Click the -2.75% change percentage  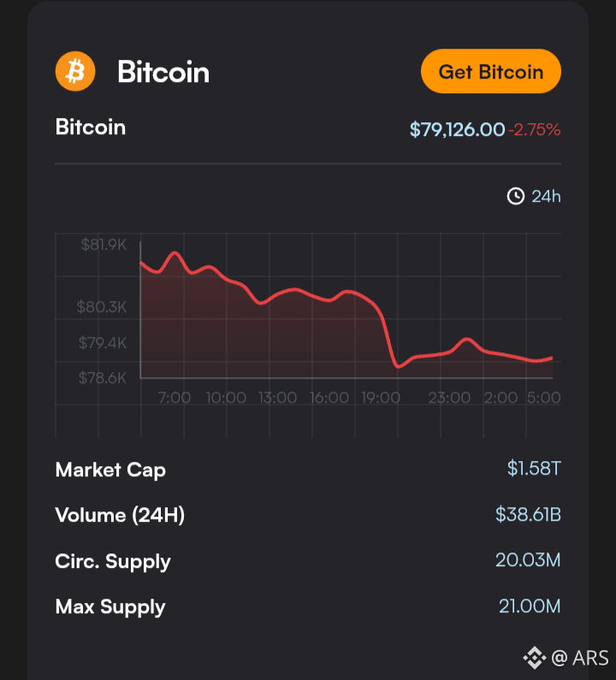[x=535, y=129]
